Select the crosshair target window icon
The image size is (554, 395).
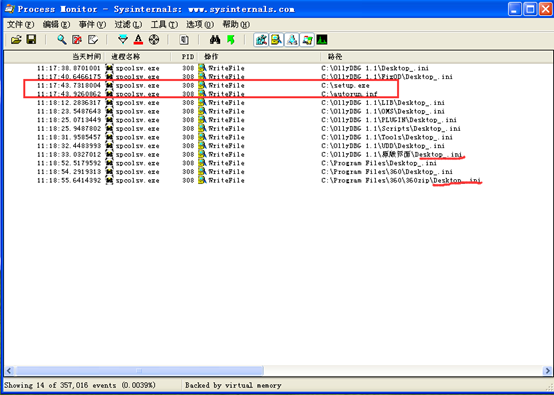(x=154, y=40)
